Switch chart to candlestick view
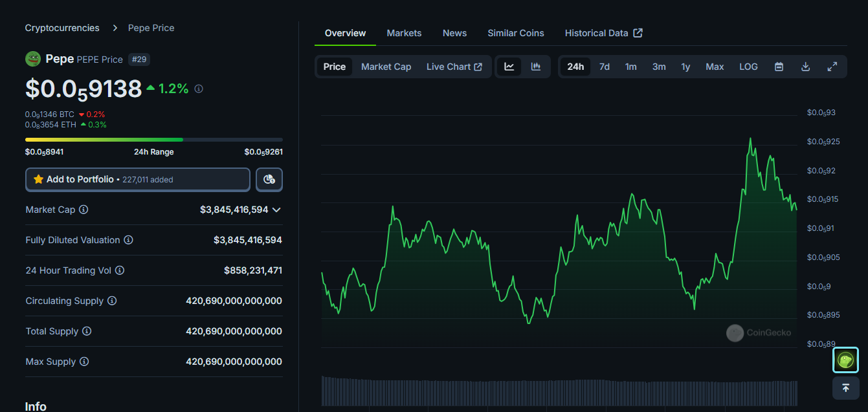Viewport: 868px width, 412px height. [535, 67]
